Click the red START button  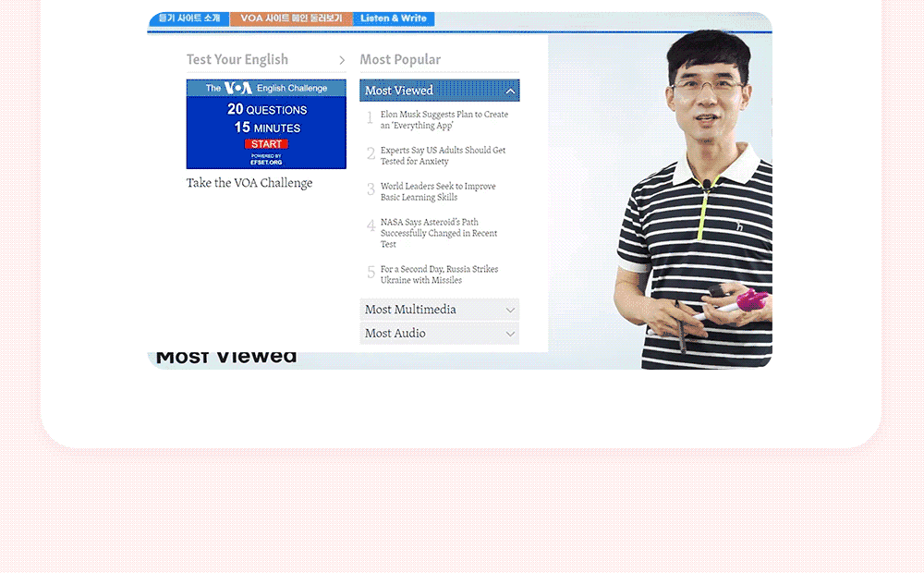[266, 144]
